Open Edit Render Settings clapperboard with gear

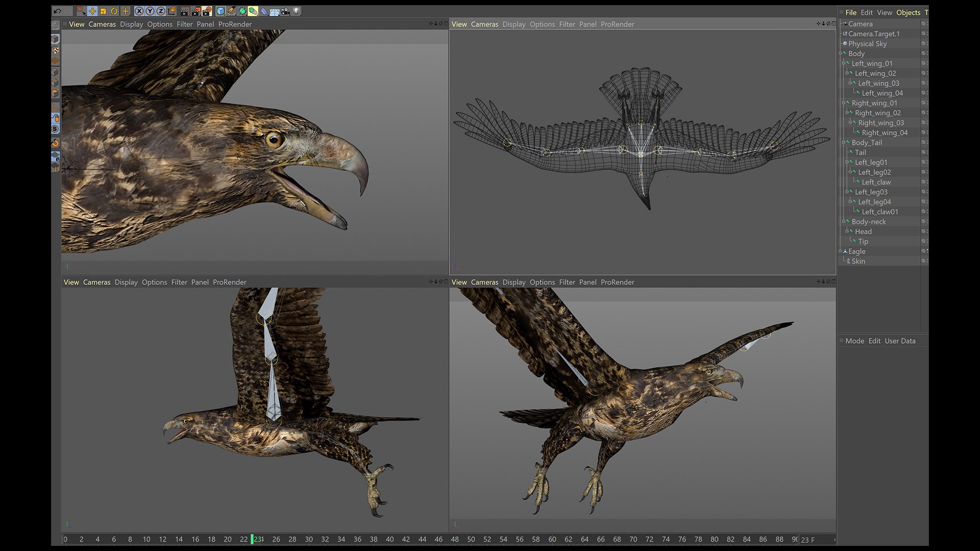[207, 11]
